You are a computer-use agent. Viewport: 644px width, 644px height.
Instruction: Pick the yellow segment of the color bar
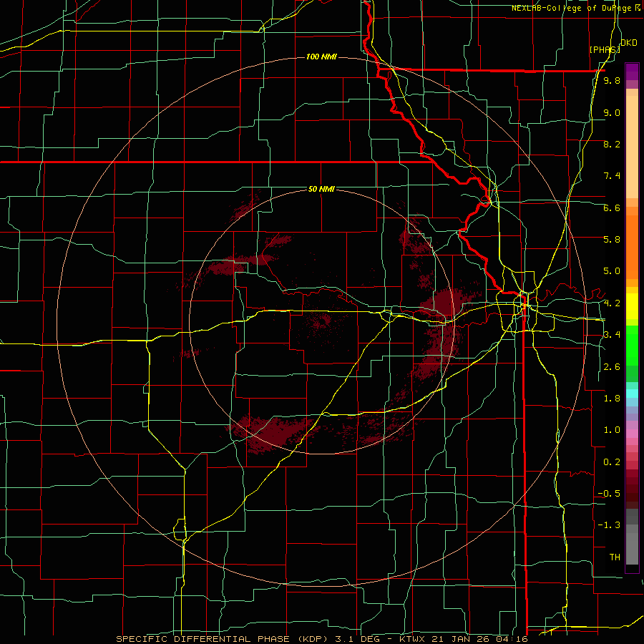(x=632, y=306)
